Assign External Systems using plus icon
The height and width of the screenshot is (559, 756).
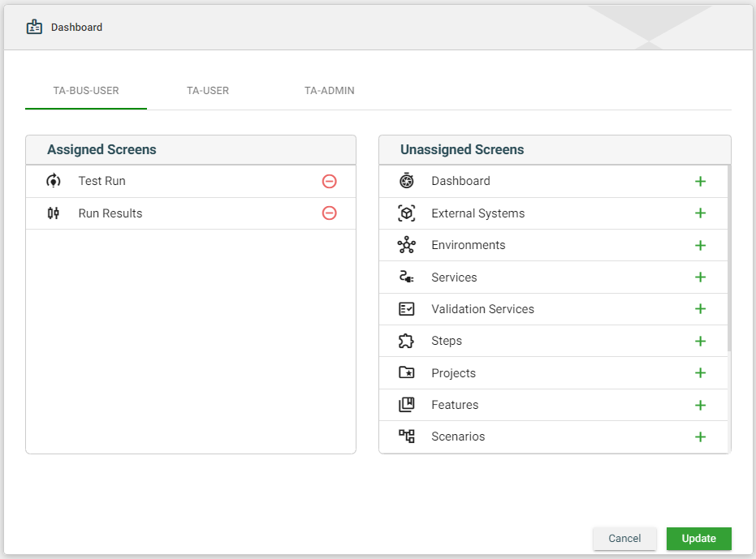700,213
